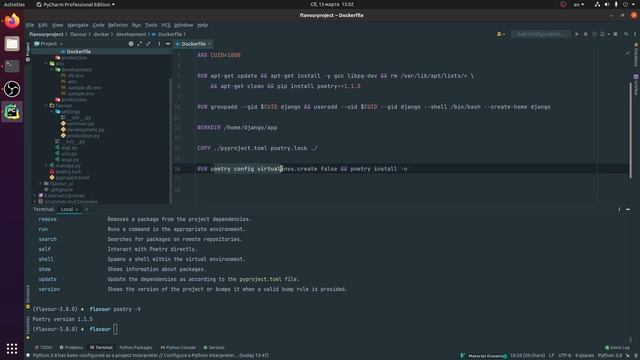Open the File menu
640x360 pixels.
point(30,25)
